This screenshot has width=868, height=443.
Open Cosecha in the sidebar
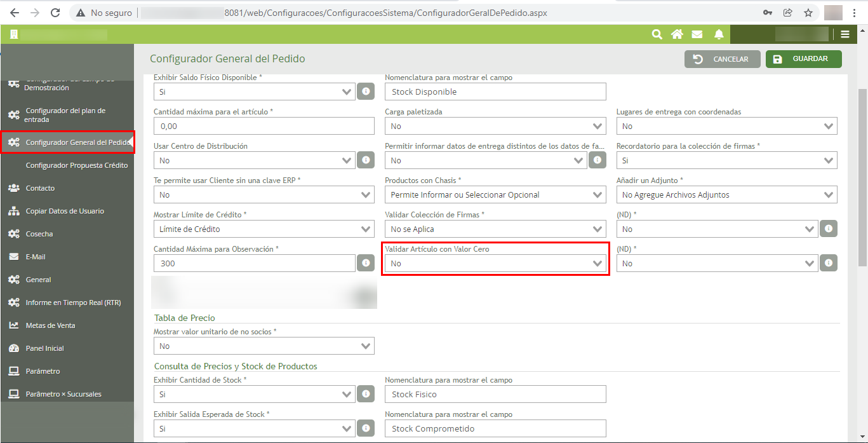pos(67,234)
